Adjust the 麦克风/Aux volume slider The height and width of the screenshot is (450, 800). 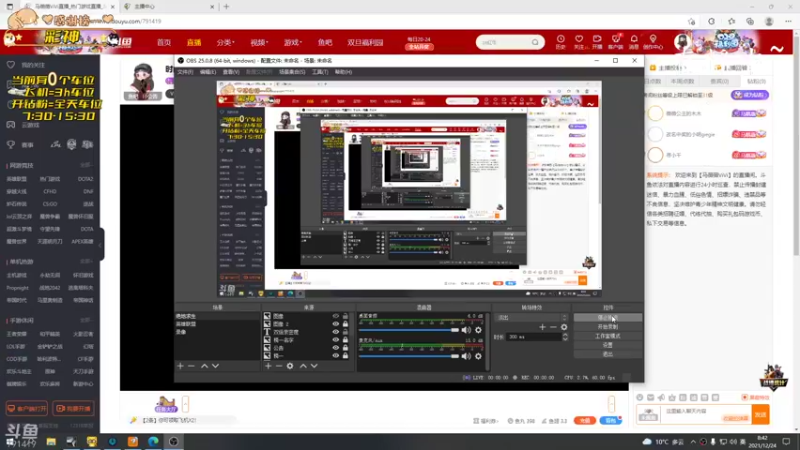409,356
